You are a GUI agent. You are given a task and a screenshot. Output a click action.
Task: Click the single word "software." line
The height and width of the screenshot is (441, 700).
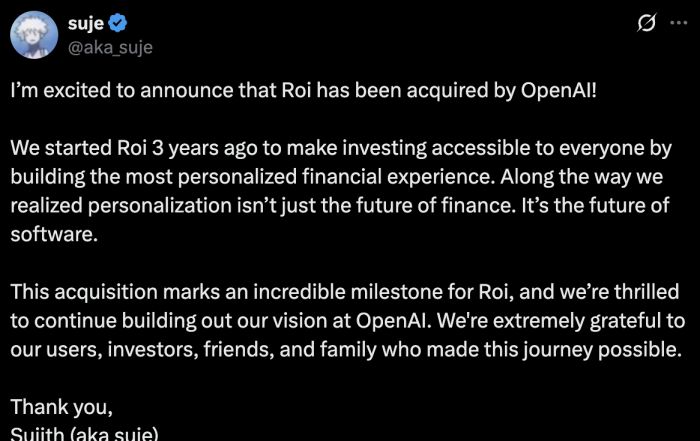tap(47, 234)
